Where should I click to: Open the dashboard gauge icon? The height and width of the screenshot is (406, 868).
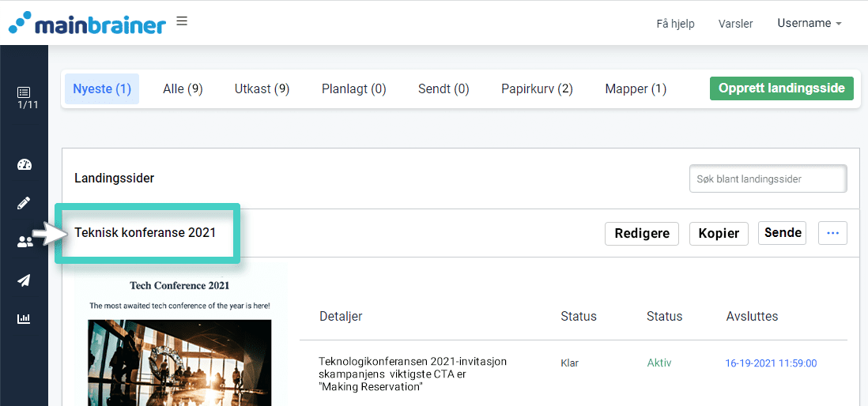coord(25,164)
